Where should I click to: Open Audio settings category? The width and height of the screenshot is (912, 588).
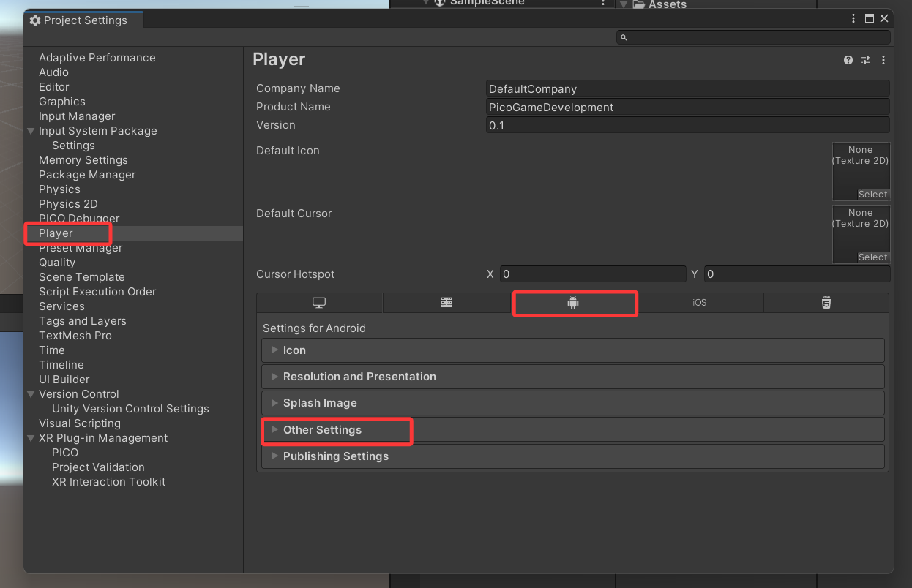coord(53,72)
